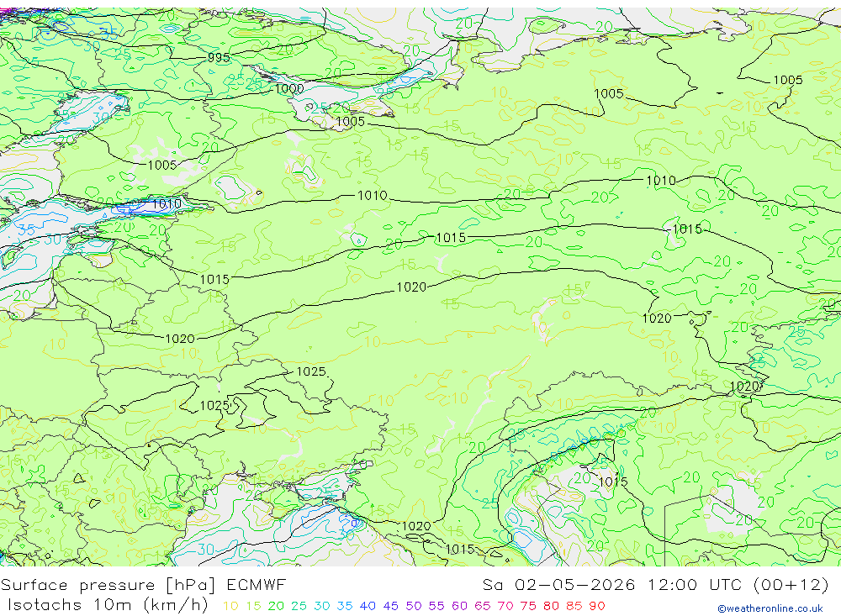
Task: Select the 60 value in the isotach legend
Action: [460, 607]
